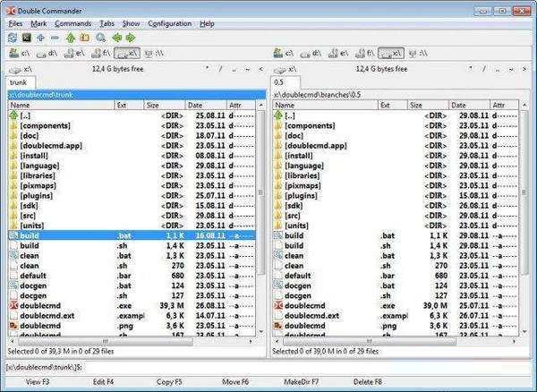Image resolution: width=537 pixels, height=392 pixels.
Task: Open the Configuration menu
Action: pyautogui.click(x=169, y=23)
